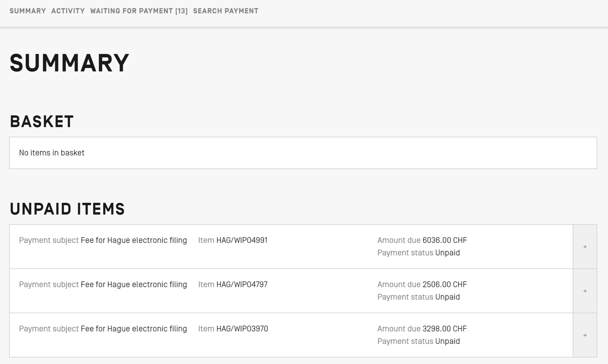The height and width of the screenshot is (364, 608).
Task: Go to the Search Payment tab
Action: 226,11
